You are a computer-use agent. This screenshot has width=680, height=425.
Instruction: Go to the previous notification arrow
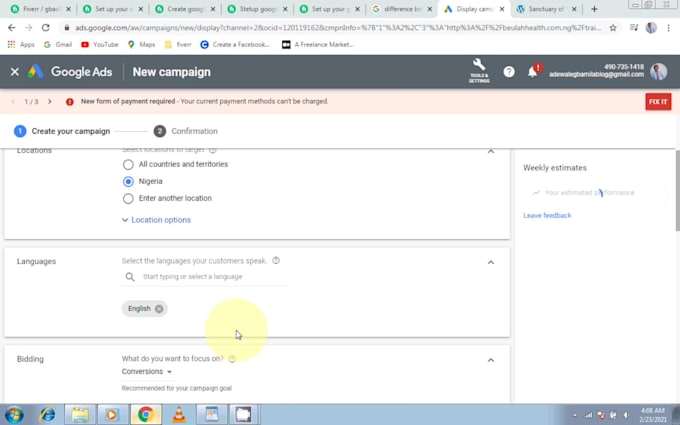(x=13, y=101)
